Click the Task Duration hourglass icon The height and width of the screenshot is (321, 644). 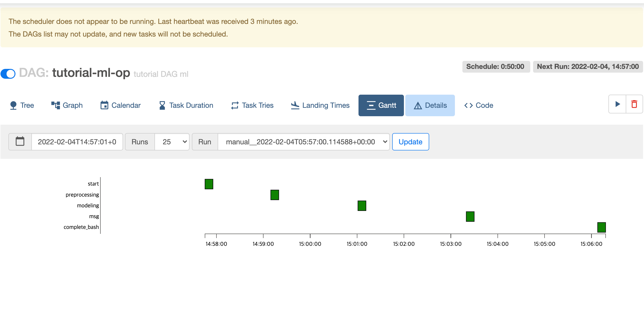(x=162, y=105)
